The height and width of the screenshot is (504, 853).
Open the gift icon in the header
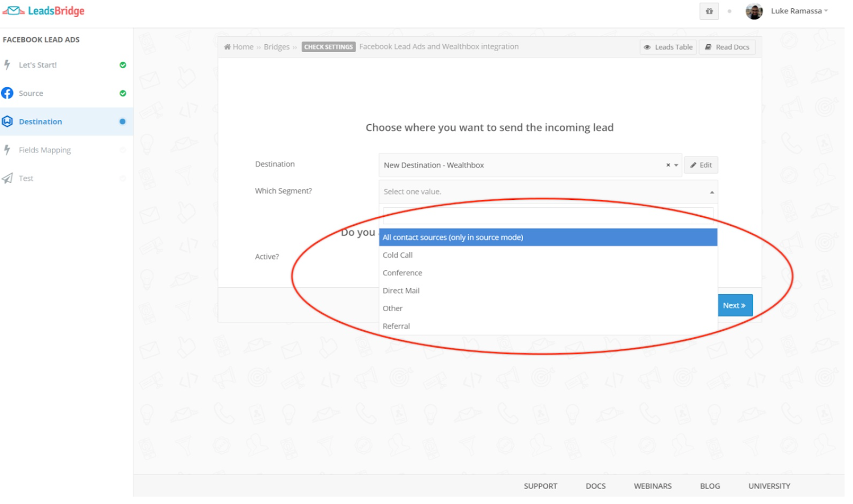click(x=709, y=11)
